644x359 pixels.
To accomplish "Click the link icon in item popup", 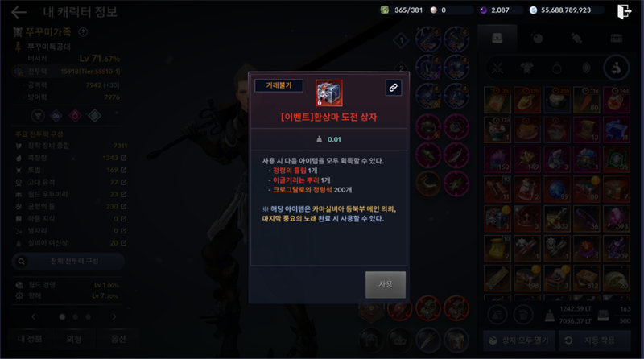I will [393, 88].
